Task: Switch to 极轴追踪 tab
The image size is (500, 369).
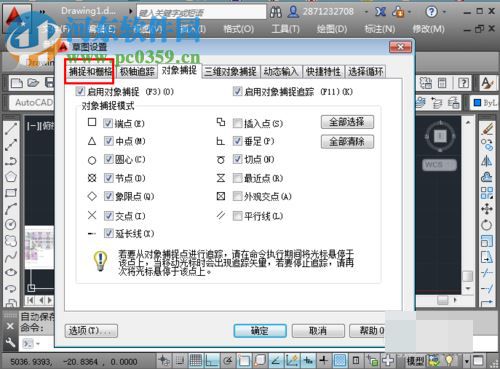Action: (x=137, y=71)
